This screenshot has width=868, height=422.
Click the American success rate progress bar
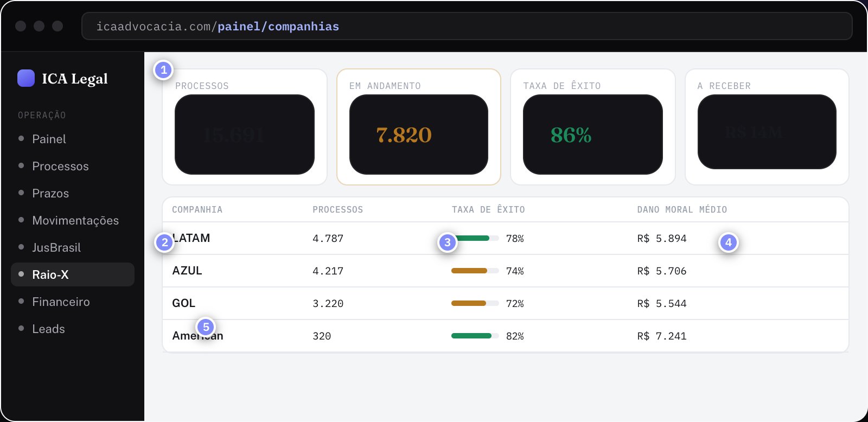tap(475, 336)
